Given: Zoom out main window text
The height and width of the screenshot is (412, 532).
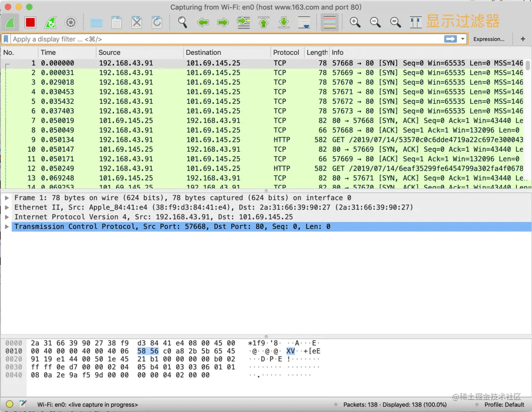Looking at the screenshot, I should point(375,22).
